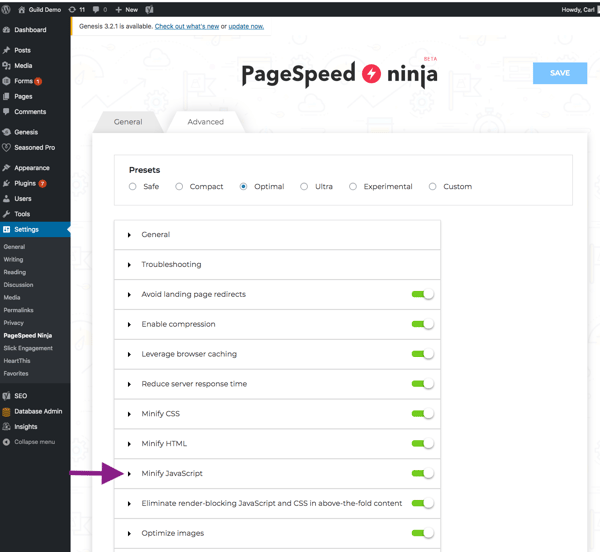The height and width of the screenshot is (552, 600).
Task: Click the Insights sidebar icon
Action: click(x=6, y=427)
